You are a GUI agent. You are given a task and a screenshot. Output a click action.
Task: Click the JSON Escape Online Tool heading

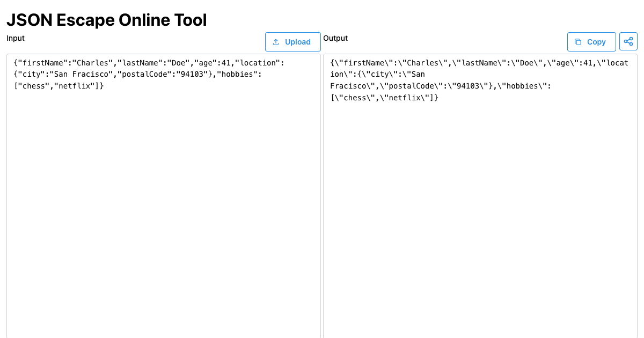pyautogui.click(x=106, y=20)
